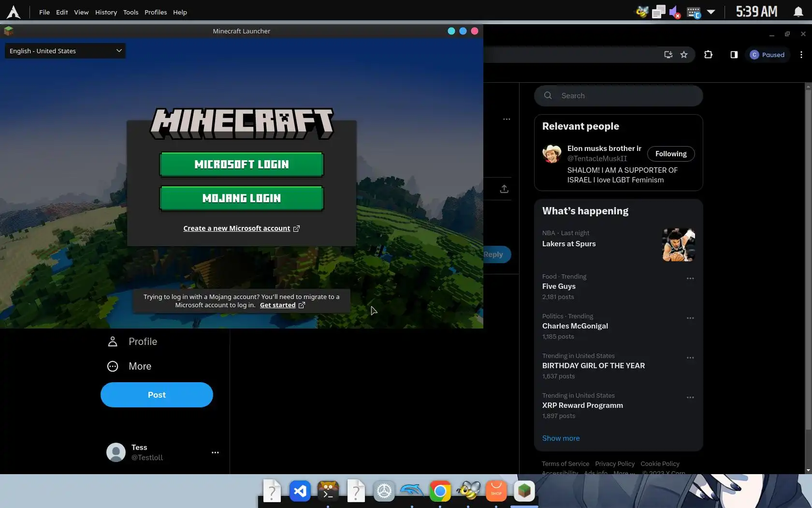Expand More in the X sidebar
This screenshot has height=508, width=812.
pos(129,366)
